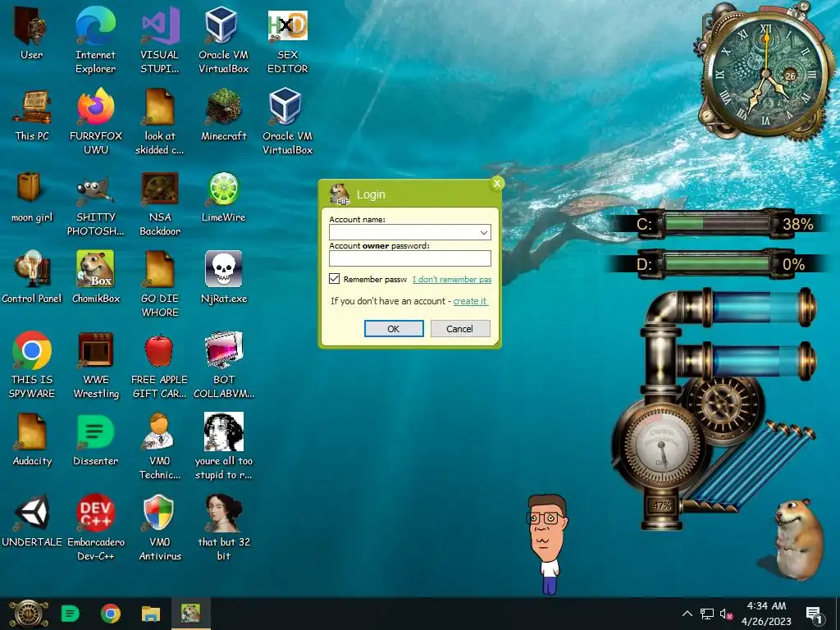Open This PC desktop icon
840x630 pixels.
pyautogui.click(x=32, y=115)
